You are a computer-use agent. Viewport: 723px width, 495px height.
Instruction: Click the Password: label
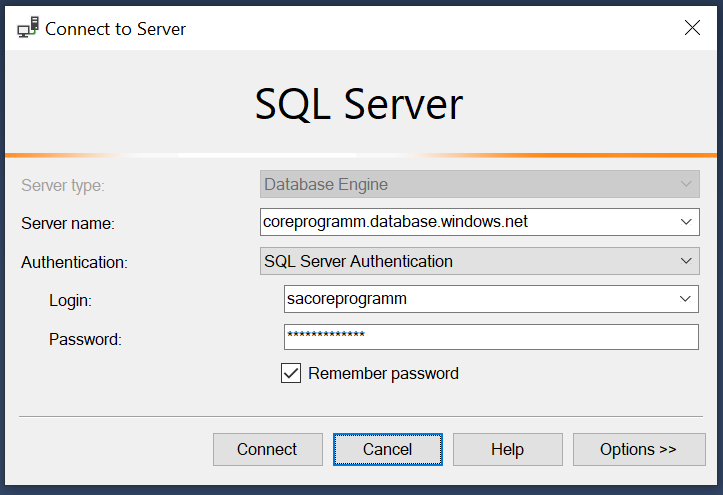(x=85, y=339)
